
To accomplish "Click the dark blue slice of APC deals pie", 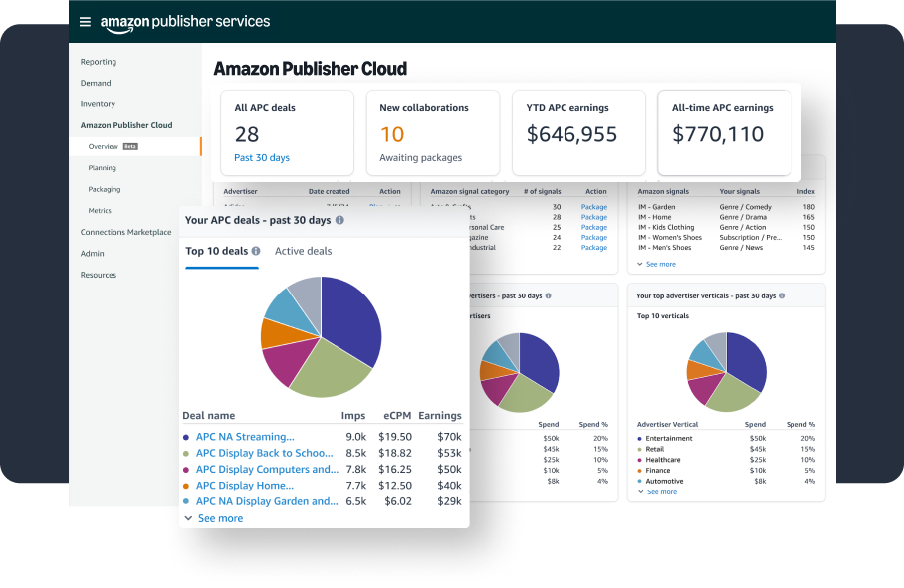I will (x=350, y=318).
